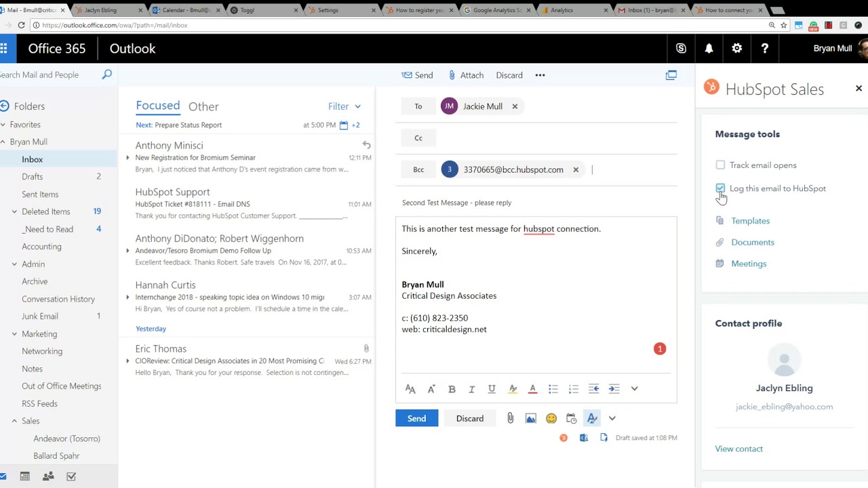Screen dimensions: 868x488
Task: Collapse the Sales folder
Action: [x=14, y=421]
